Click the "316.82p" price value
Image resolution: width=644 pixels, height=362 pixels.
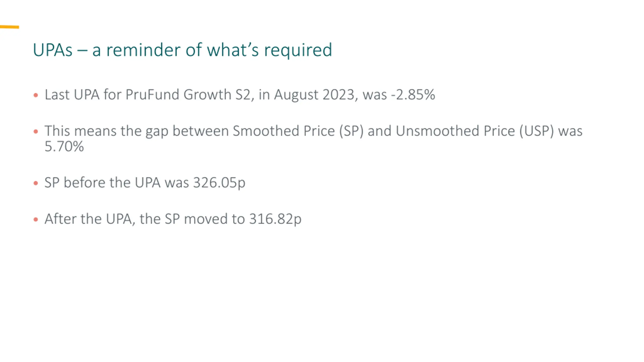(x=275, y=219)
